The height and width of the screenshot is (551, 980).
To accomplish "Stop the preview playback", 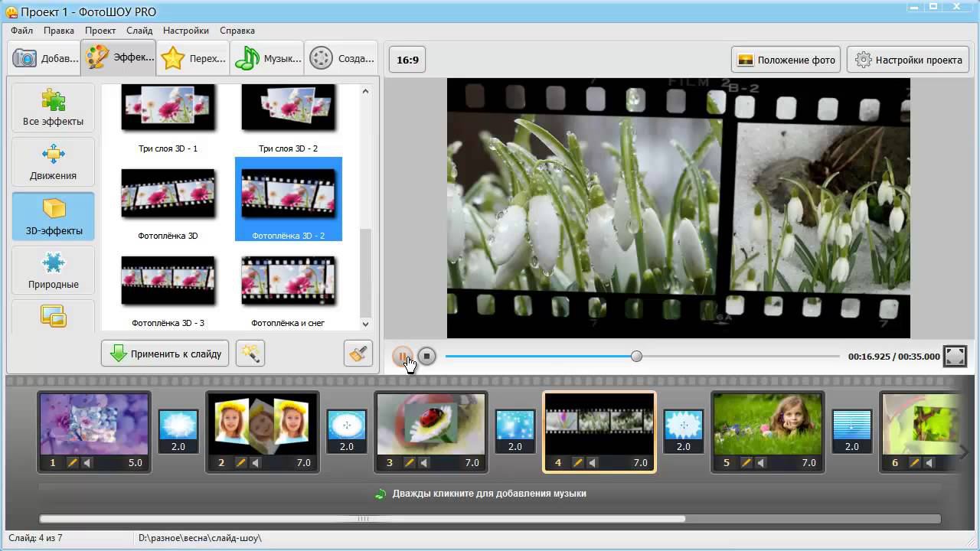I will 426,356.
